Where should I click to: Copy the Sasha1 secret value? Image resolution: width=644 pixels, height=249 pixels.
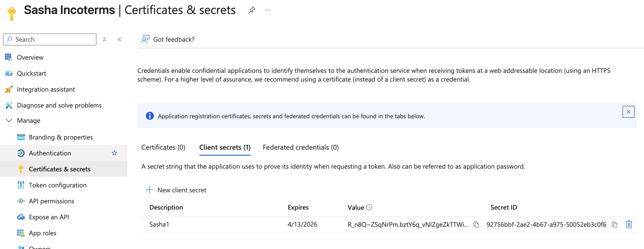pos(476,224)
